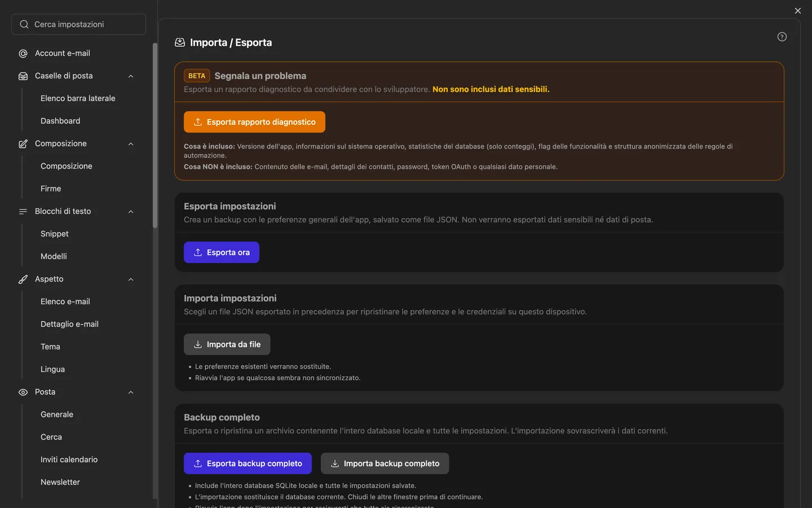Click the Blocchi di testo lines icon

(23, 212)
